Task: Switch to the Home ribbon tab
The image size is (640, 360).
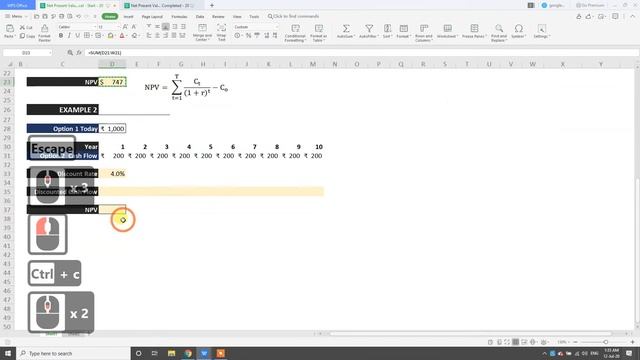Action: click(110, 16)
